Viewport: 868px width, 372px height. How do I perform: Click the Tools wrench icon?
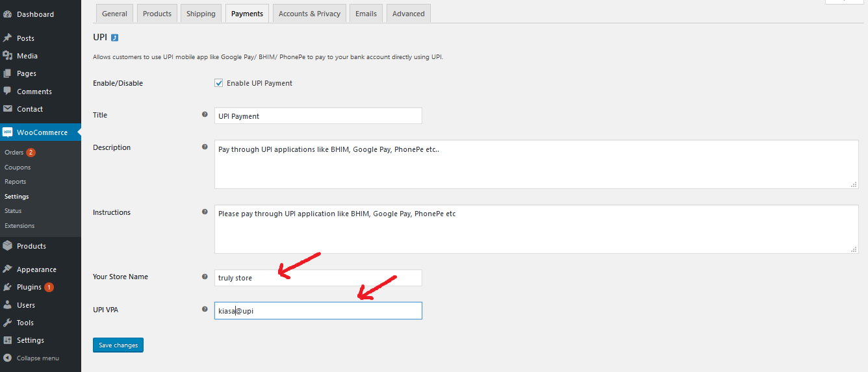click(8, 323)
